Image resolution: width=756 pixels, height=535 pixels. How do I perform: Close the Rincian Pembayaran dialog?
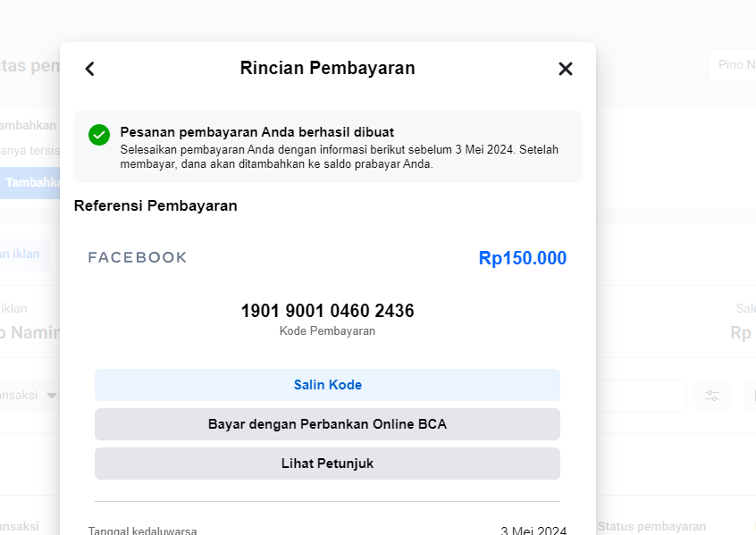pos(565,69)
